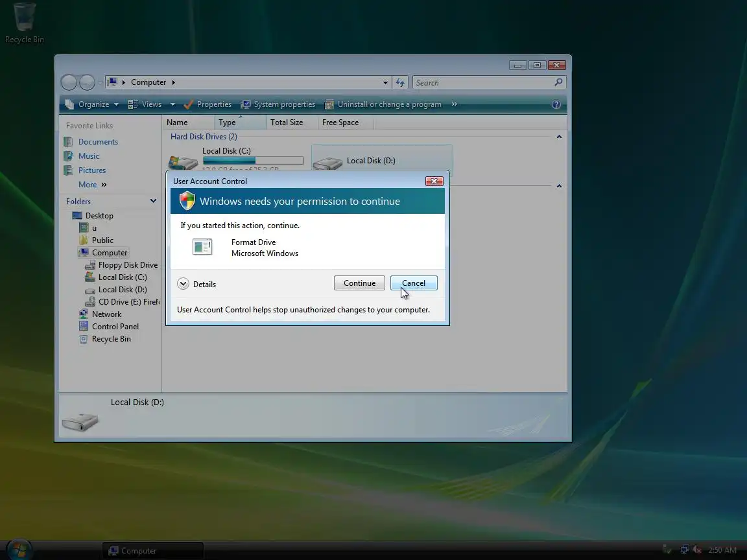Expand Details in the UAC dialog

coord(196,285)
